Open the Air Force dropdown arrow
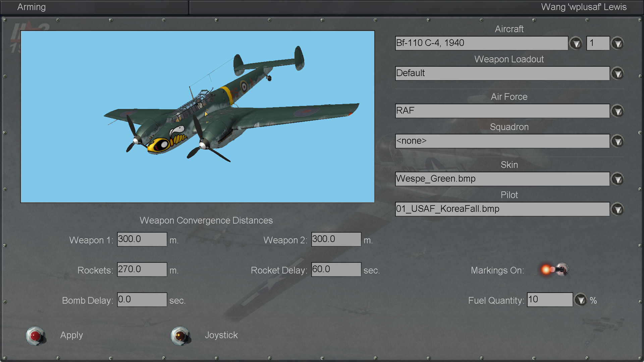 coord(618,111)
